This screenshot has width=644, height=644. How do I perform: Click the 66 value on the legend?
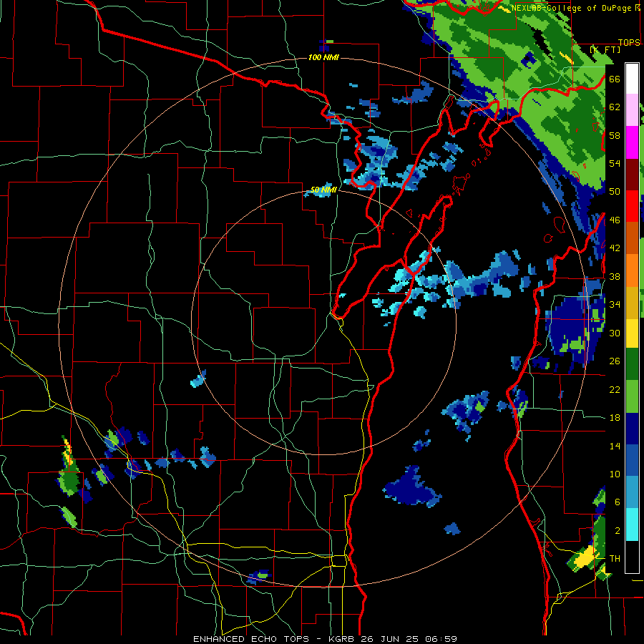coord(615,79)
